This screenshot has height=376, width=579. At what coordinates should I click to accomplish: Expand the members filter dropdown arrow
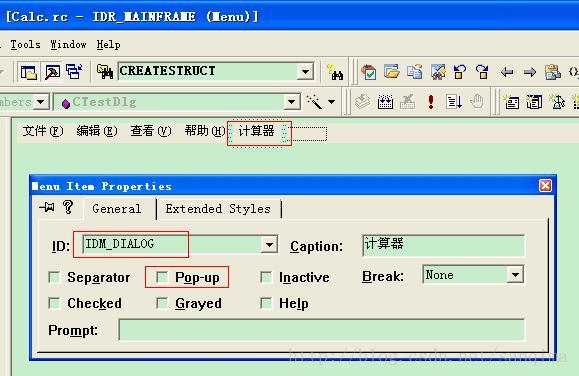click(x=41, y=102)
